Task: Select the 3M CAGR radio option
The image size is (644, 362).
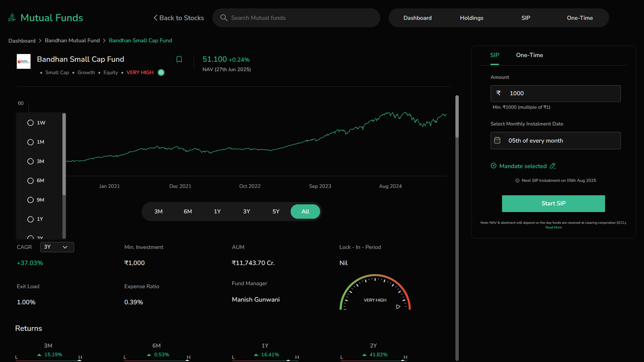Action: point(31,161)
